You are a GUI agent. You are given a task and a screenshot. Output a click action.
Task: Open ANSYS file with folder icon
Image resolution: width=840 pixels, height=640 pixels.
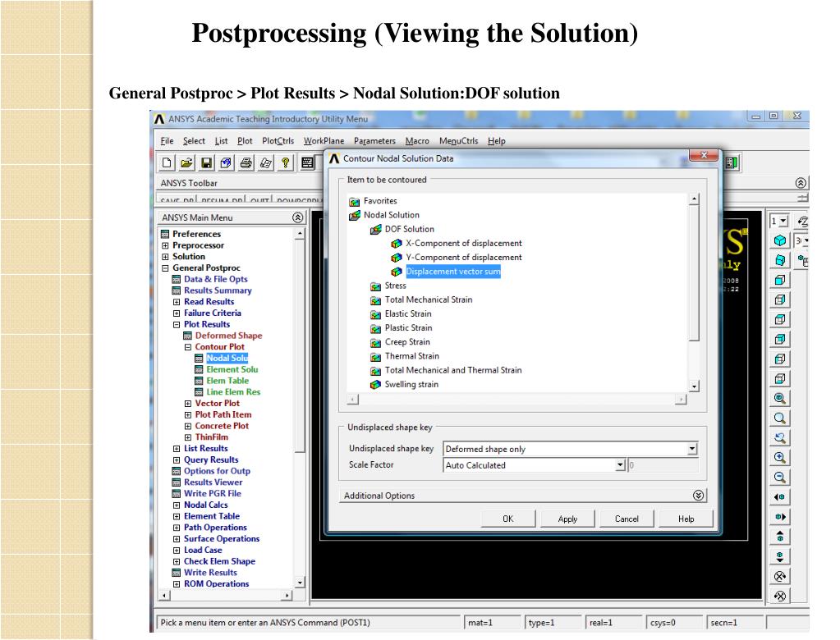pos(186,162)
